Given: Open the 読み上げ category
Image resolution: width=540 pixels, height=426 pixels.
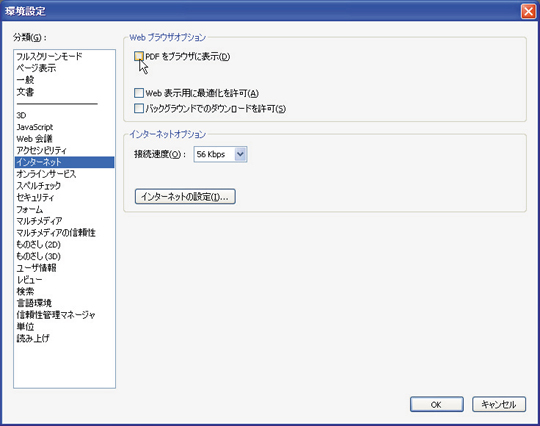Looking at the screenshot, I should click(x=33, y=338).
